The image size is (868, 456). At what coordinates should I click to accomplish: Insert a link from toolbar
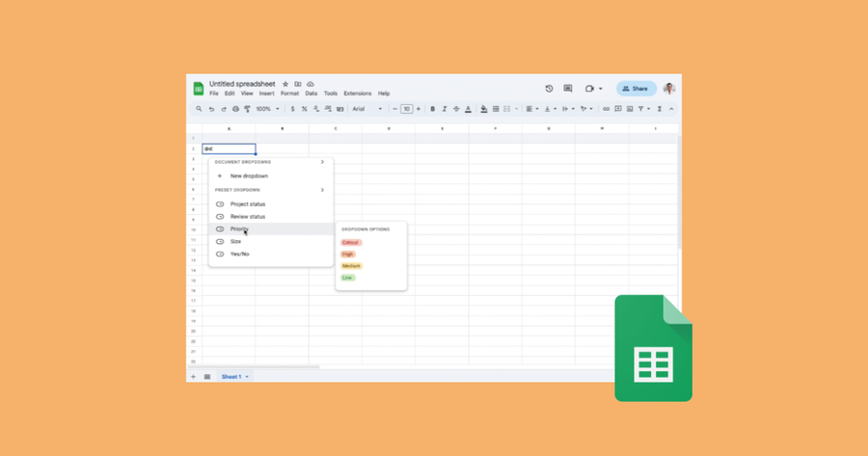coord(607,109)
